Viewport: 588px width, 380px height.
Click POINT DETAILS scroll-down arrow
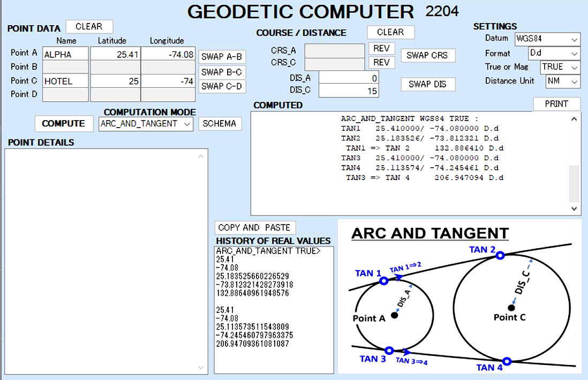(201, 368)
